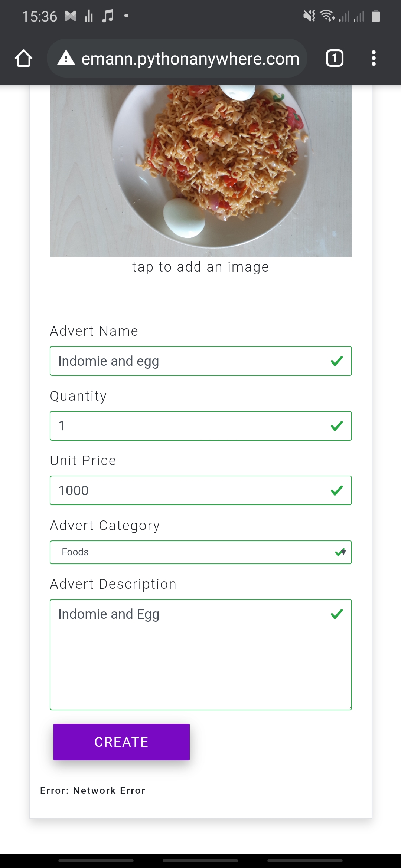
Task: Expand the Advert Category dropdown arrow
Action: point(344,552)
